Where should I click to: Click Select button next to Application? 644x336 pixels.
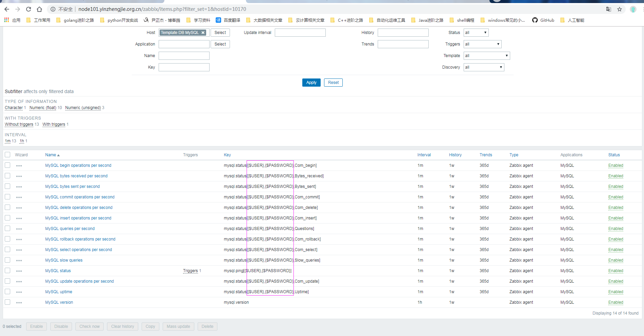coord(220,44)
